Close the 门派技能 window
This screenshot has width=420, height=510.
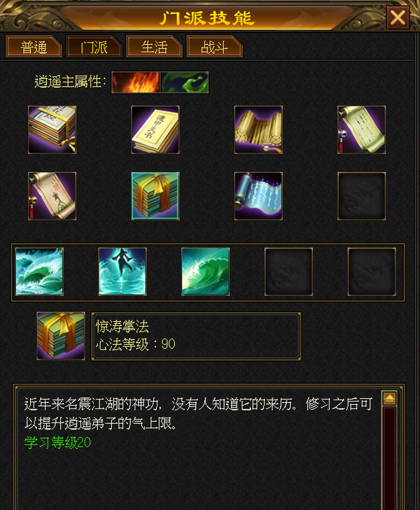398,17
